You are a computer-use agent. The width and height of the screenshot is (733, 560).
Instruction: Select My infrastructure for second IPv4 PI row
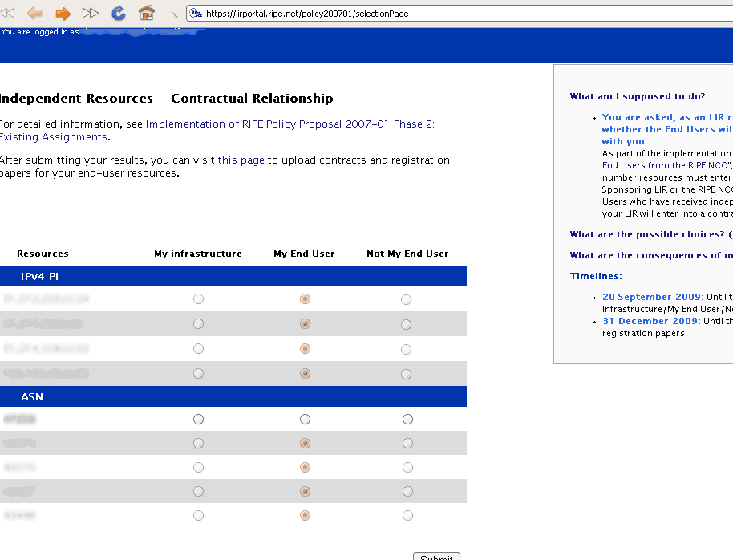coord(199,324)
